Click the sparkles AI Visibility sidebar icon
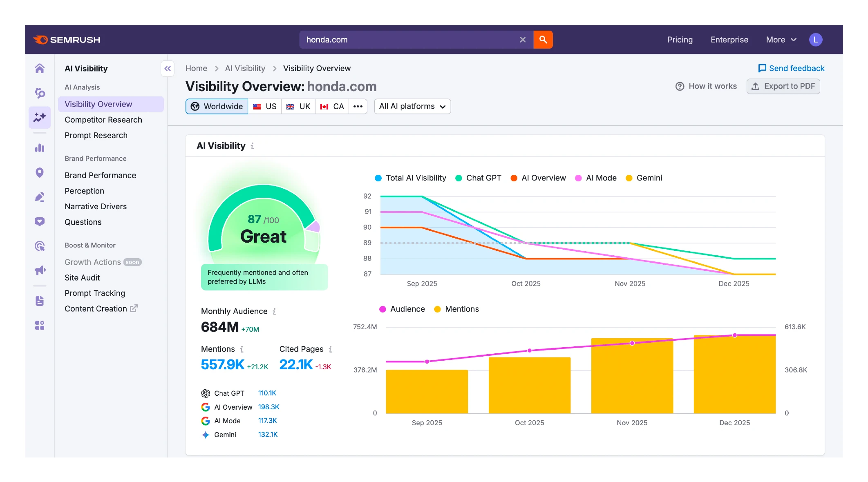Image resolution: width=868 pixels, height=482 pixels. (x=40, y=117)
